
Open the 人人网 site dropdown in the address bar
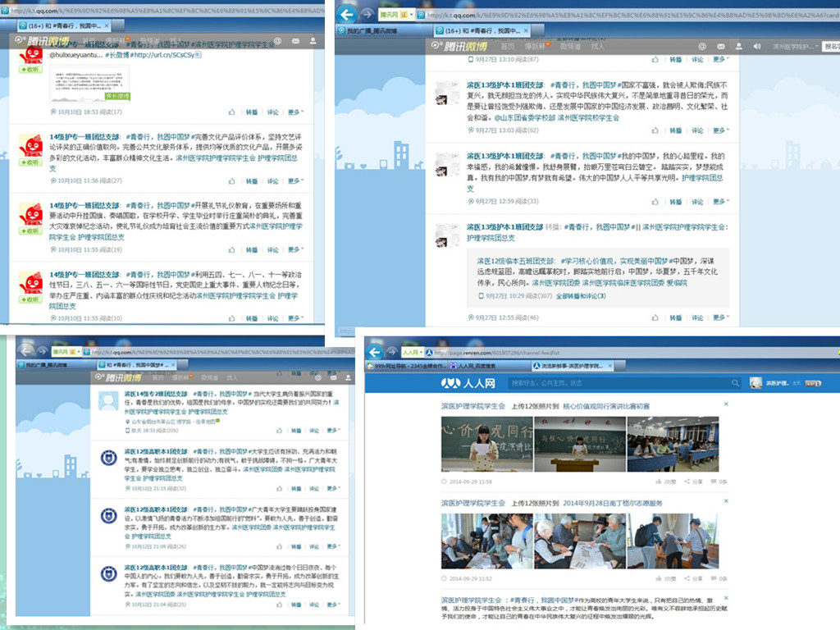[422, 352]
